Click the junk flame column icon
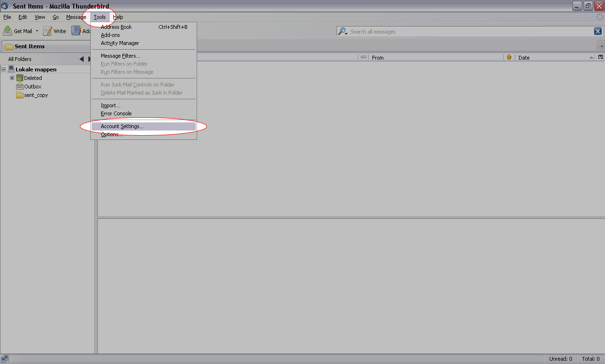Screen dimensions: 605x364 (x=509, y=57)
